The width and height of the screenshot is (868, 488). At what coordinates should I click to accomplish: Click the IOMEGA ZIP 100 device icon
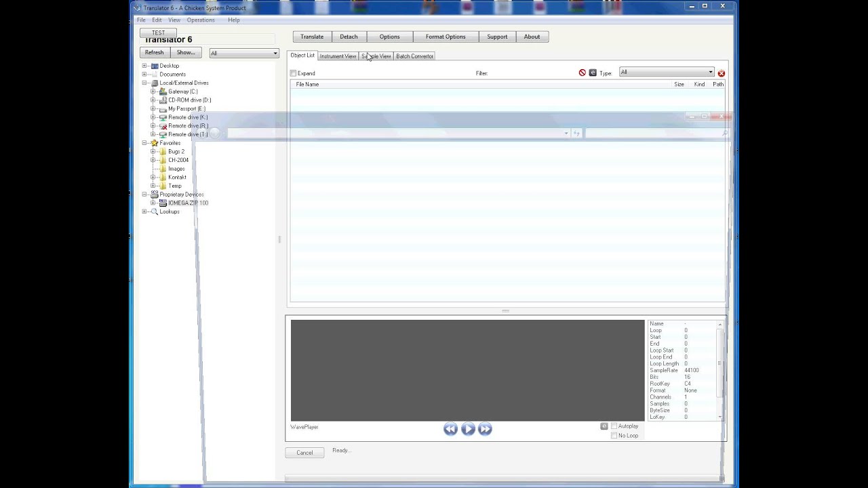pos(163,203)
